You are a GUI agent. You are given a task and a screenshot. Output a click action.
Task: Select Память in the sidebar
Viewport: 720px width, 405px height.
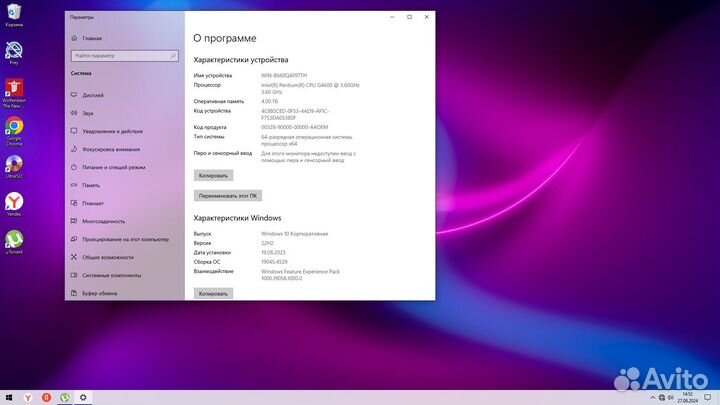point(124,185)
